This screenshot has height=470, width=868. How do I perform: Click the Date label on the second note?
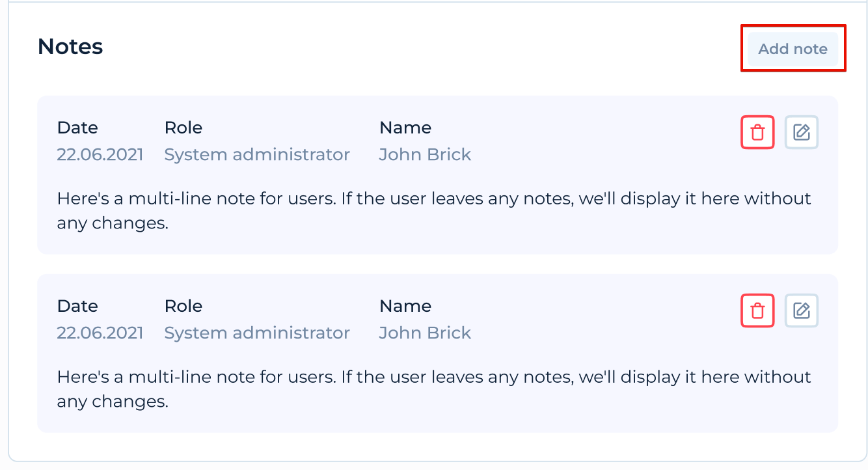77,306
